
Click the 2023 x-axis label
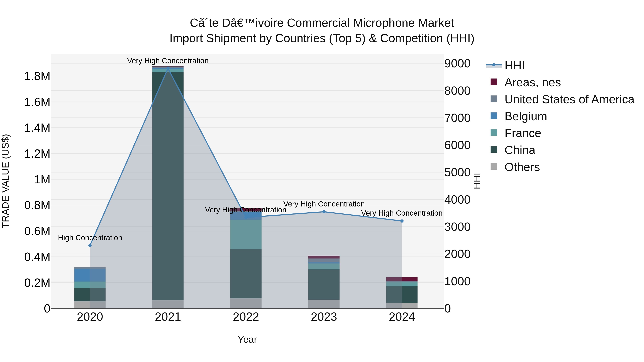coord(324,317)
